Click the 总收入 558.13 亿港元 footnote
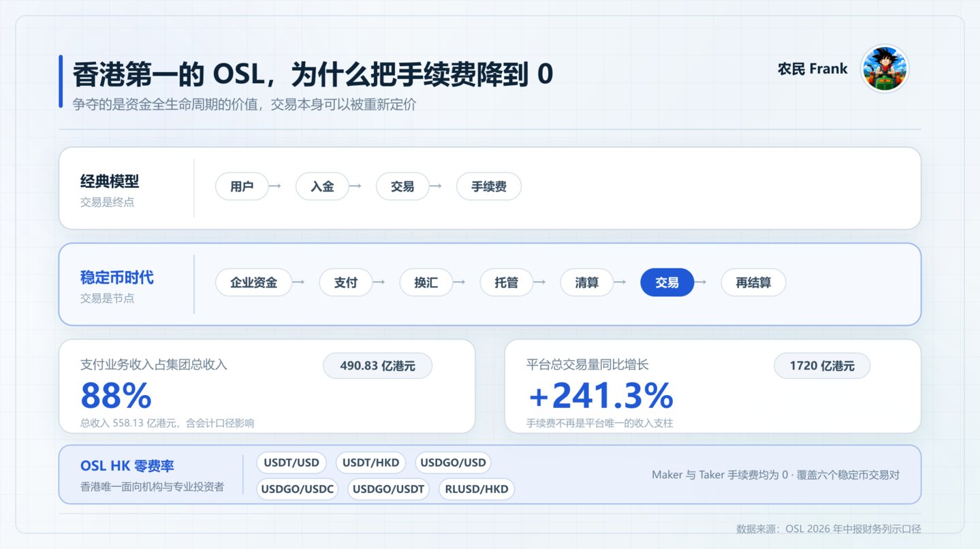This screenshot has width=980, height=549. (168, 423)
